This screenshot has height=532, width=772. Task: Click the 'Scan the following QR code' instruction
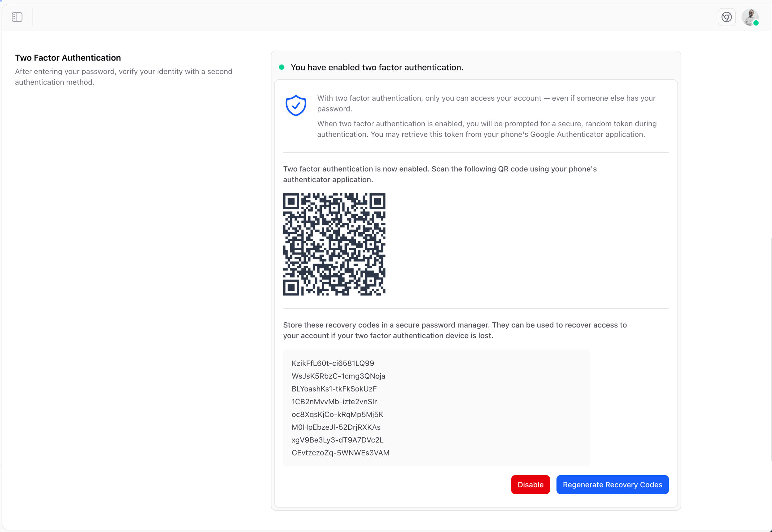(440, 174)
